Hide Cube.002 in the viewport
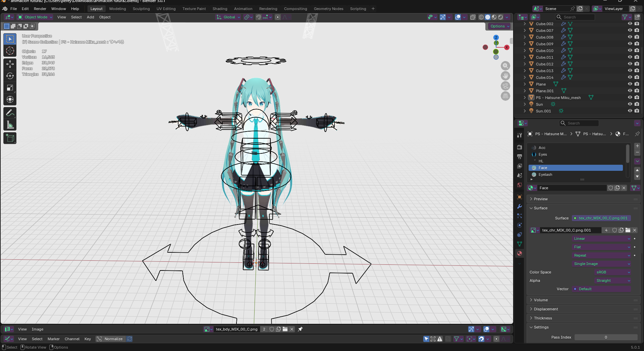 [630, 24]
